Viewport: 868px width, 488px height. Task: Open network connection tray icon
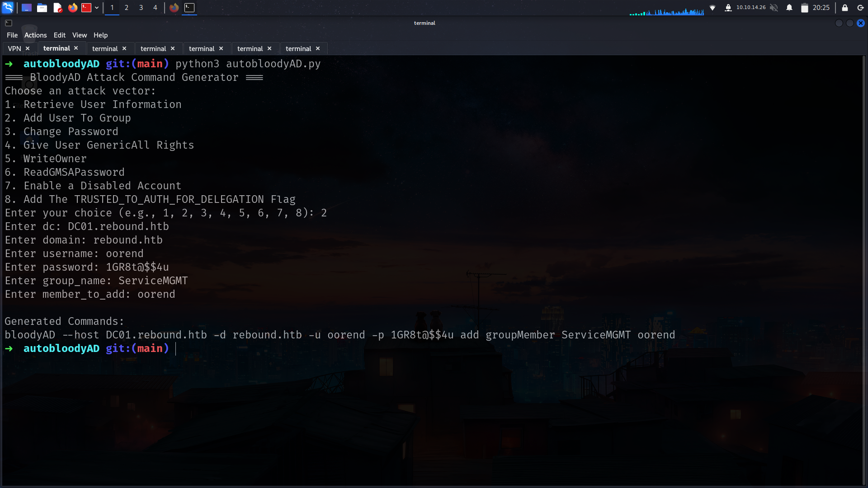(x=712, y=8)
